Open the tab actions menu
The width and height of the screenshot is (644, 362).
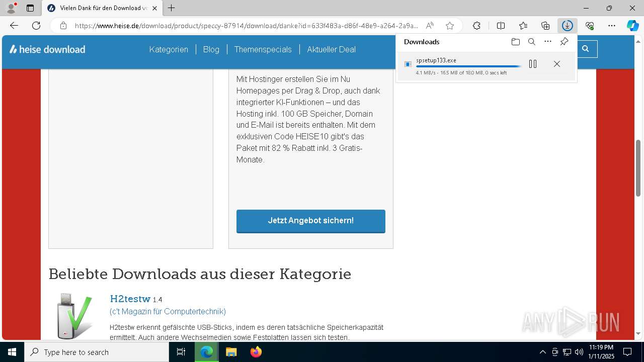(30, 8)
